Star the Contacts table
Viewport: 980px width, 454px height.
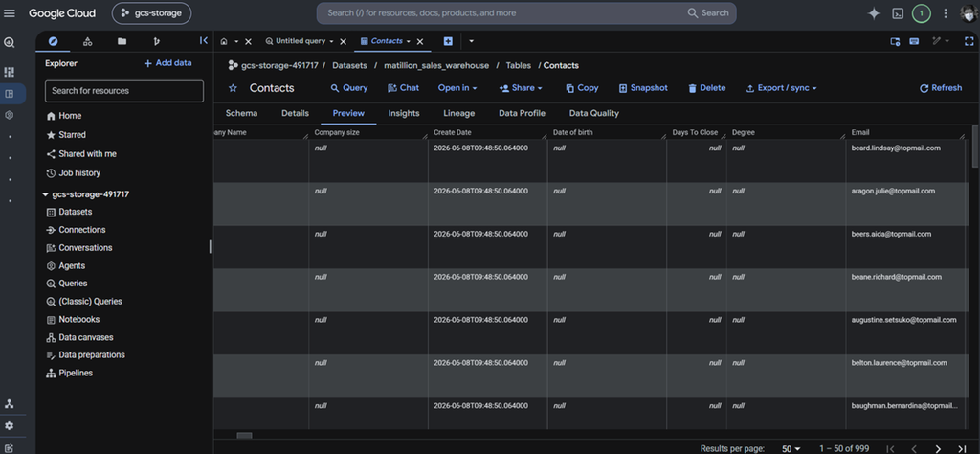(233, 88)
